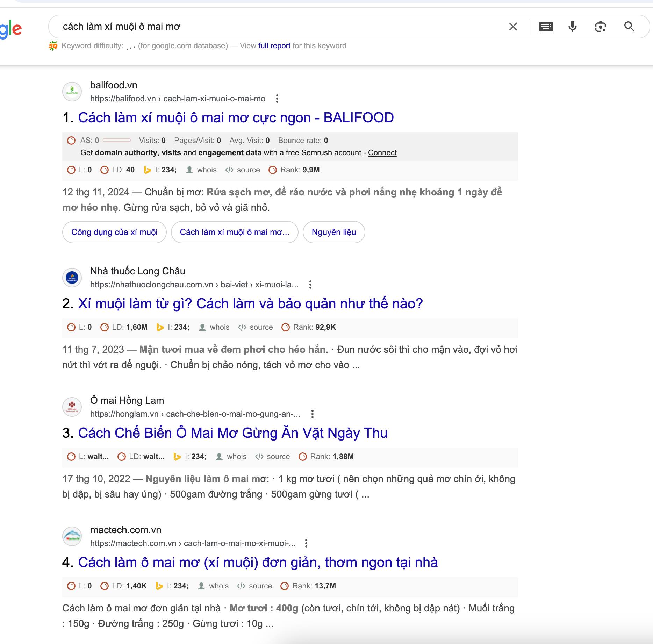Open 'Xí muội làm từ gì?' result link
This screenshot has width=653, height=644.
coord(250,304)
